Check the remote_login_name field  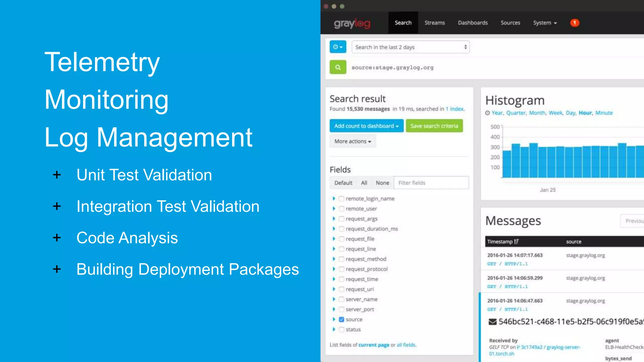click(x=341, y=199)
